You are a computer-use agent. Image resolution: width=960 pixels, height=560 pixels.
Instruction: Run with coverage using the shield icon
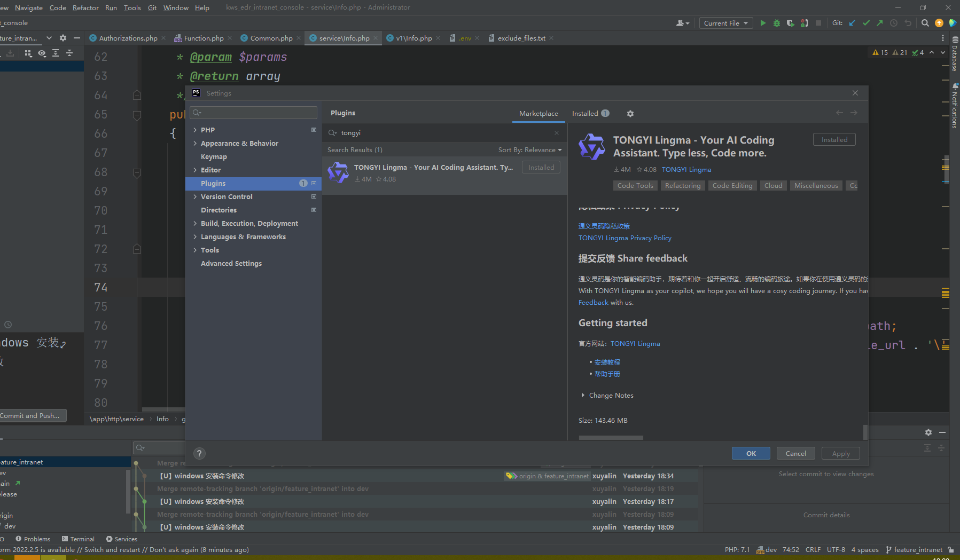pos(790,23)
